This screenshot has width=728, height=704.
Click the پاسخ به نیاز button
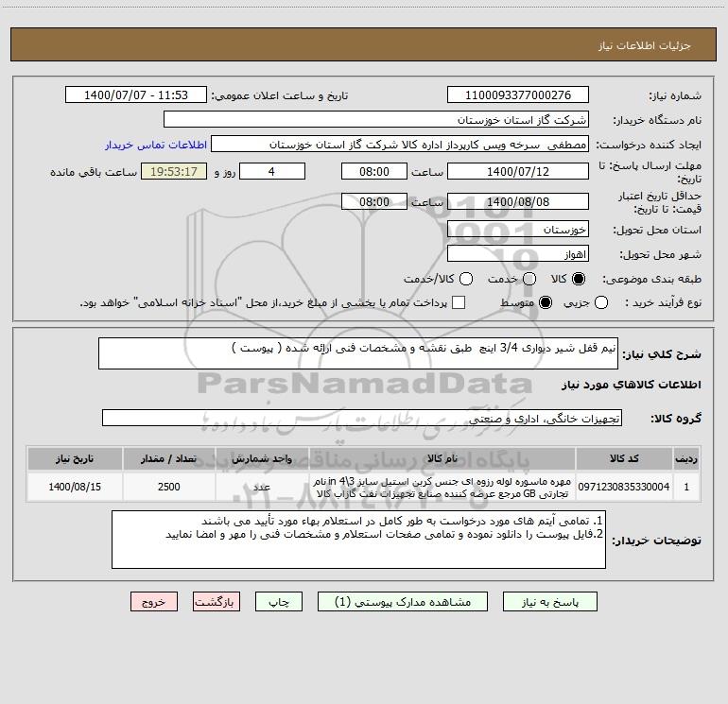click(549, 601)
